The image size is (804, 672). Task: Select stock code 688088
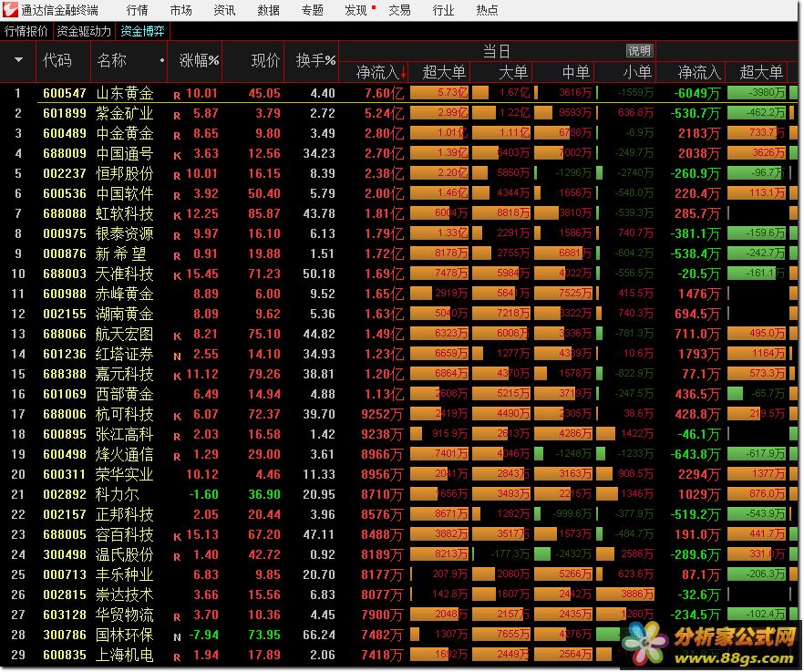(x=65, y=213)
